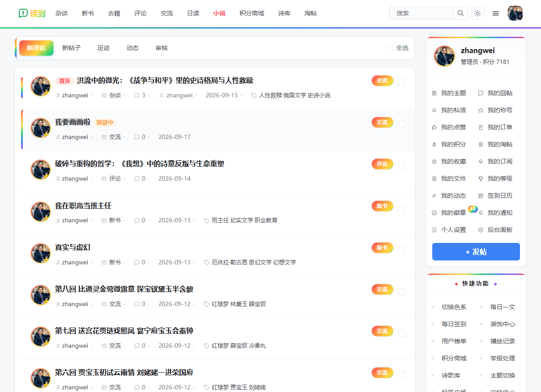Click the 评论 category badge on 破碎与重构 post
This screenshot has height=392, width=541.
(382, 164)
